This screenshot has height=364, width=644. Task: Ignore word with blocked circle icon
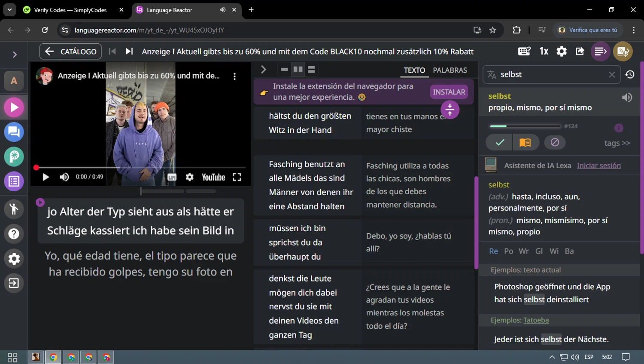tap(555, 142)
